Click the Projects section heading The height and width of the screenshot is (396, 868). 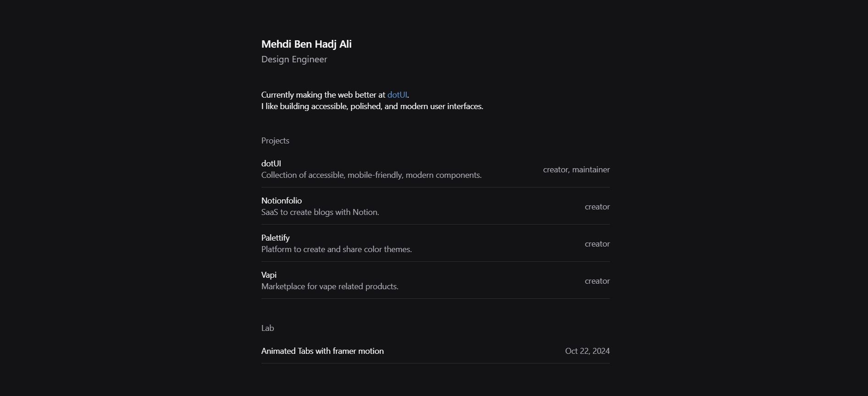click(x=275, y=141)
